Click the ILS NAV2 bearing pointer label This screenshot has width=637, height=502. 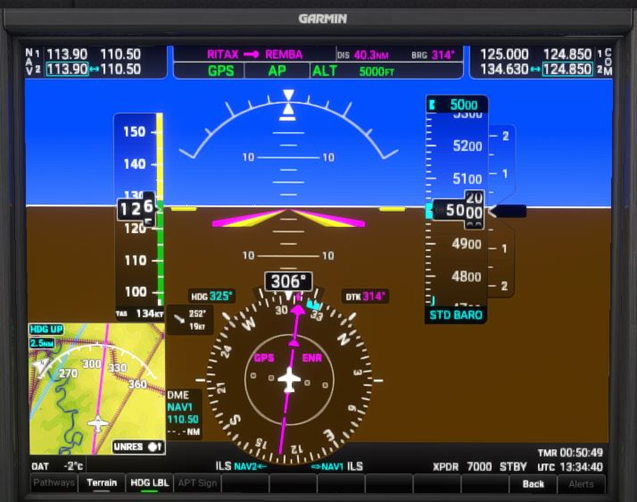click(241, 466)
